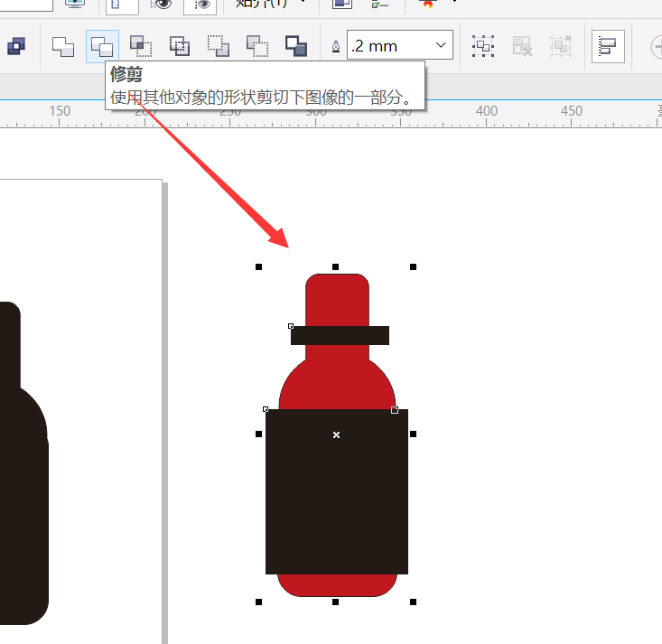Click the Intersect objects icon

coord(141,46)
